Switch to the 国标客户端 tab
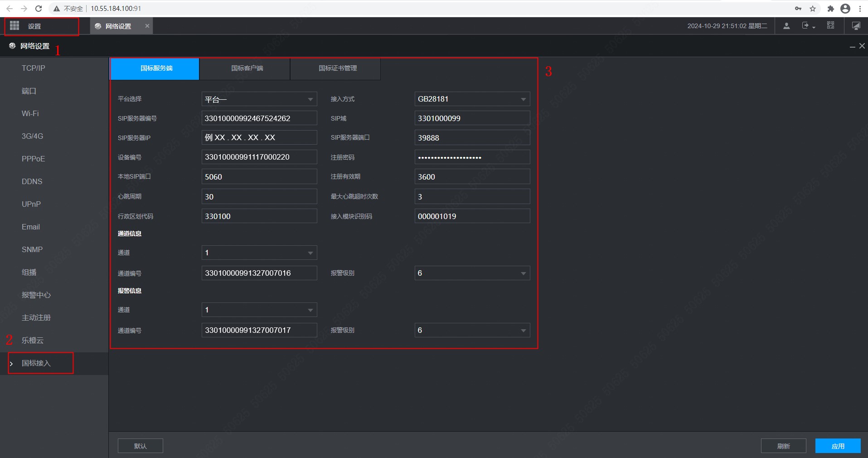Viewport: 868px width, 458px height. tap(247, 68)
